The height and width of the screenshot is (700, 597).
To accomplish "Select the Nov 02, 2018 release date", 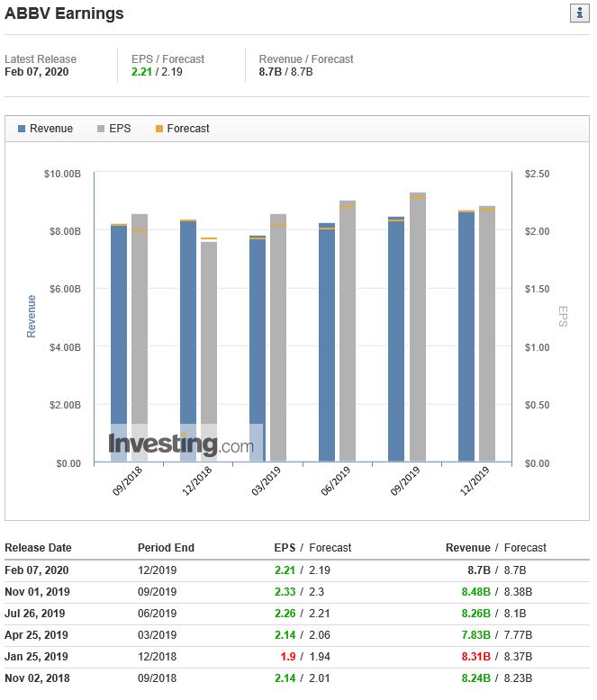I will coord(37,678).
